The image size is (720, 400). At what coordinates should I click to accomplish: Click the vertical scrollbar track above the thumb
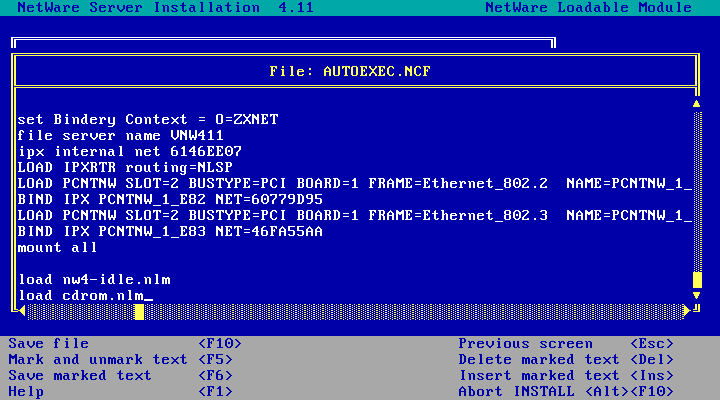click(x=697, y=191)
